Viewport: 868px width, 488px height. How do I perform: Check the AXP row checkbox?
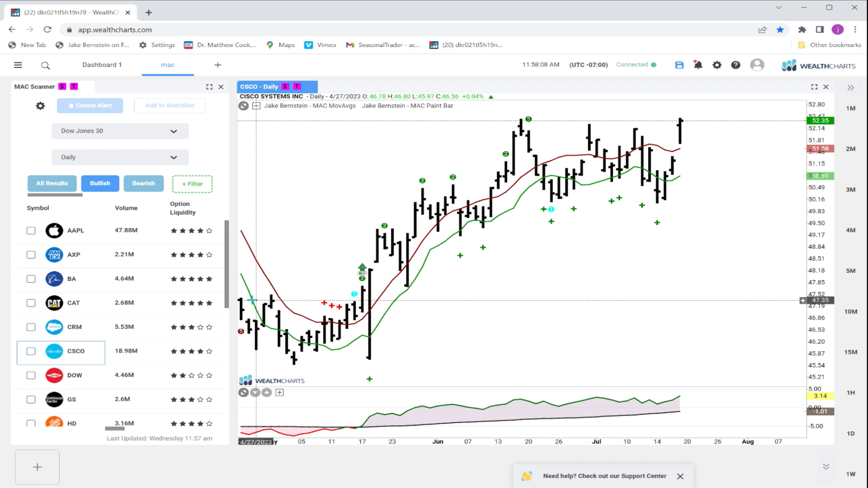(x=31, y=255)
